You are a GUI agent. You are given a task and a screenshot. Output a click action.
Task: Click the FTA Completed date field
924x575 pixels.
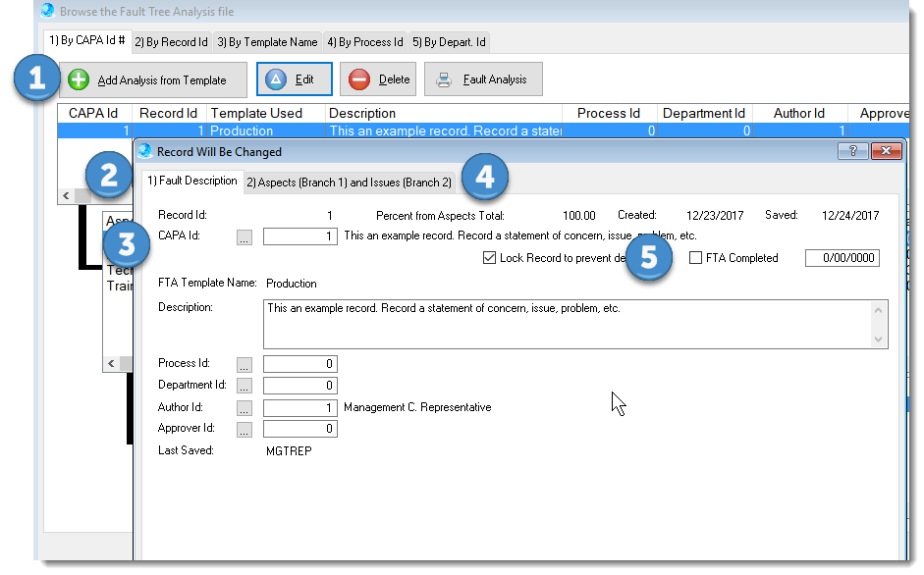842,258
